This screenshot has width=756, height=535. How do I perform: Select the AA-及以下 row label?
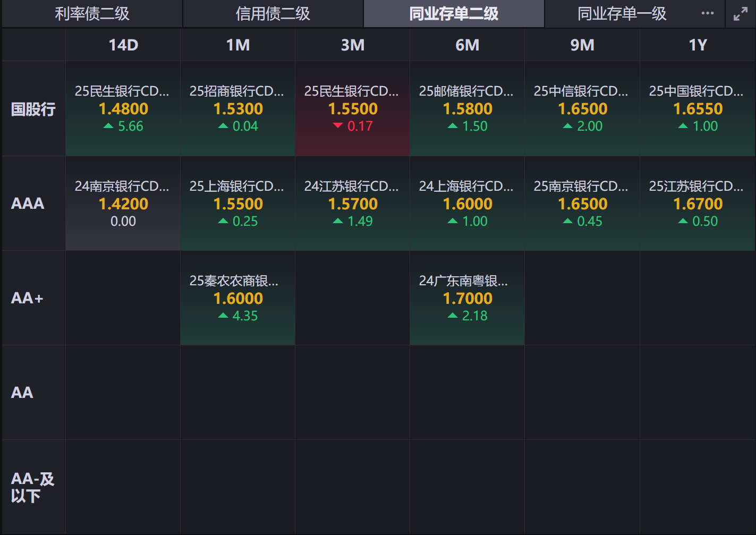(32, 487)
